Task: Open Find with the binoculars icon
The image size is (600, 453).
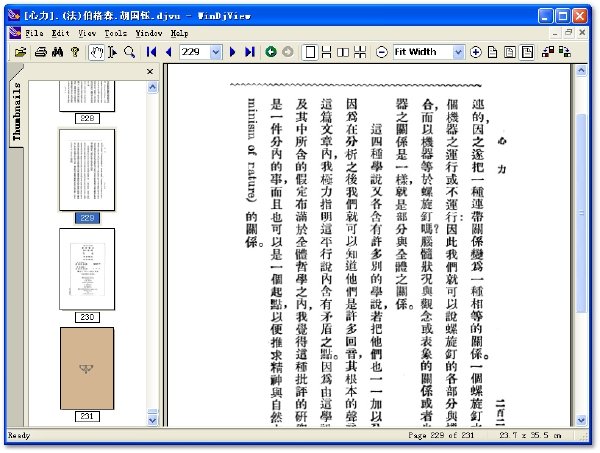Action: (x=57, y=52)
